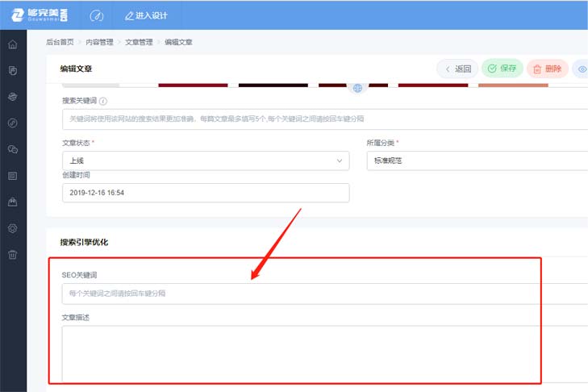Click the globe icon below the header

358,87
